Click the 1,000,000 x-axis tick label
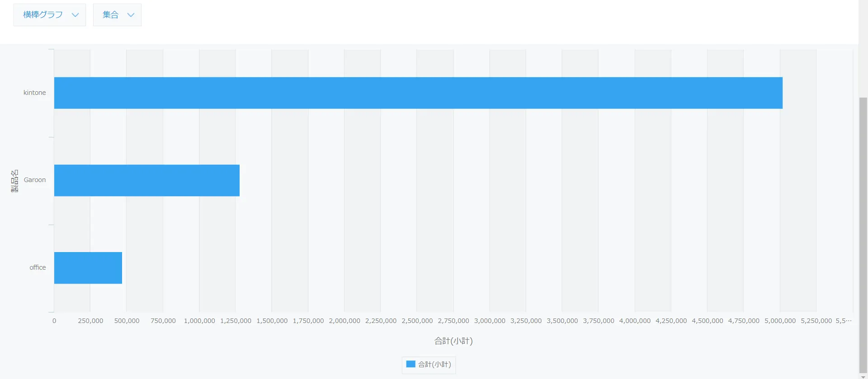868x379 pixels. click(199, 321)
